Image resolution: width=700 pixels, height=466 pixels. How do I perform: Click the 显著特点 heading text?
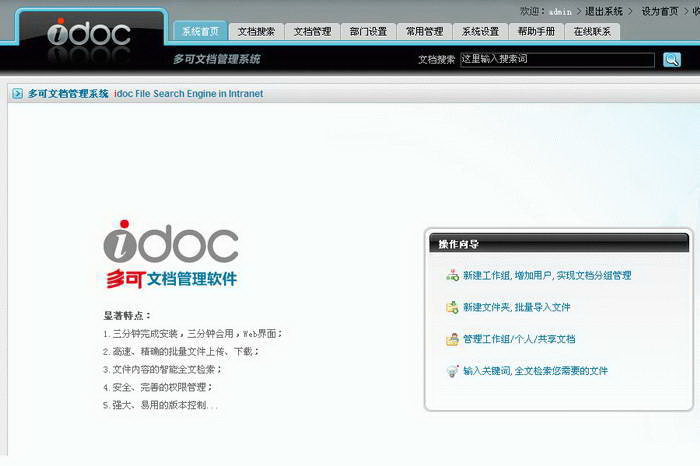click(x=127, y=316)
